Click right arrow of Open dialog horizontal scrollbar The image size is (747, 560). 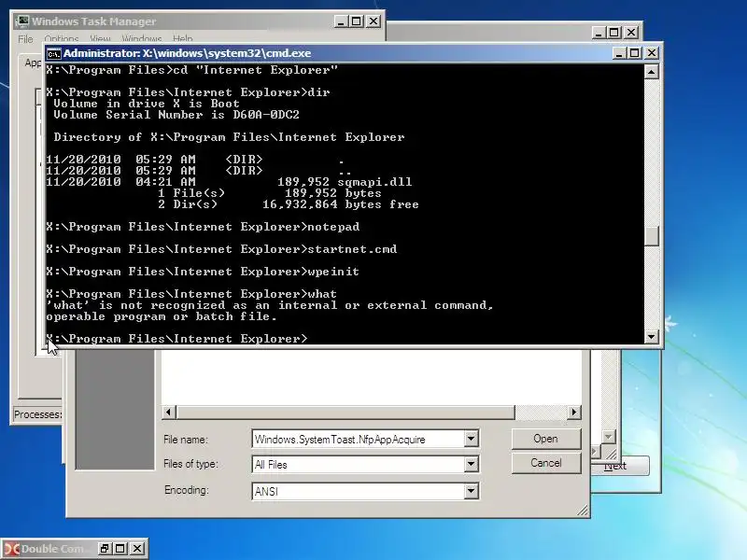(574, 412)
